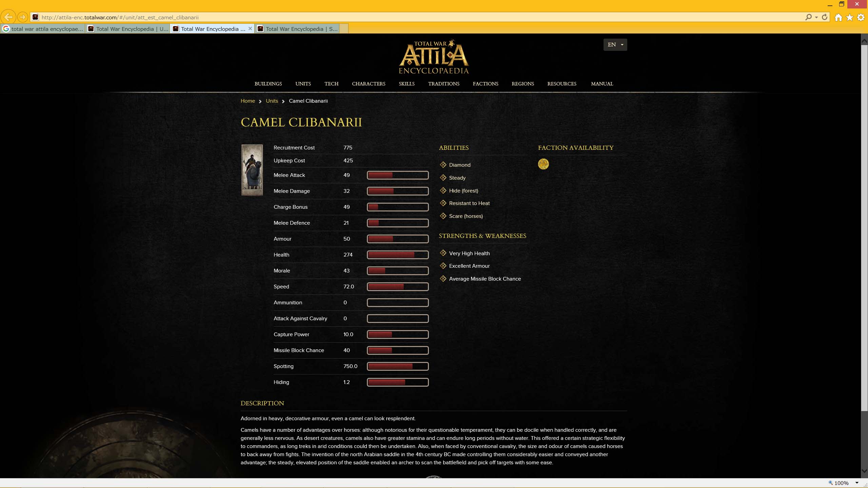Open the browser Home icon
The width and height of the screenshot is (868, 488).
838,17
